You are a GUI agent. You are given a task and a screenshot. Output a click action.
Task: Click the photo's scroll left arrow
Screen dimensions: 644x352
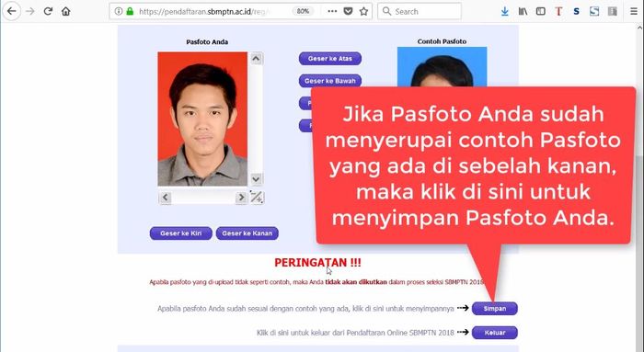(x=165, y=198)
